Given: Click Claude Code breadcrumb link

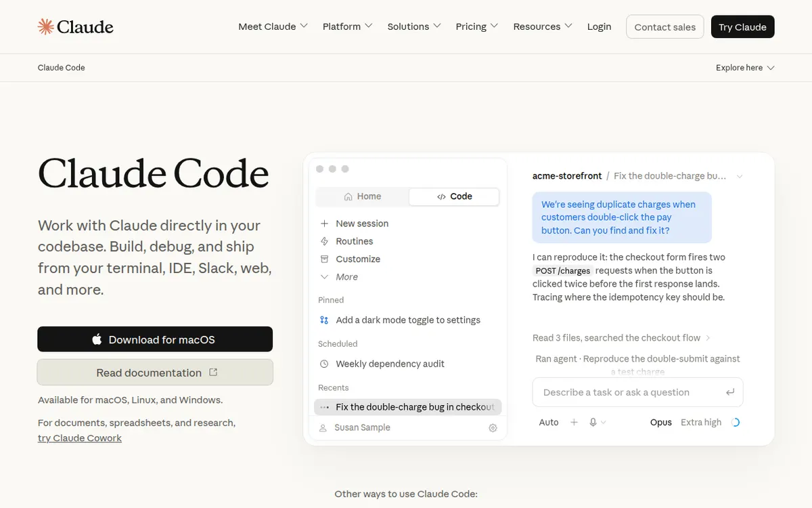Looking at the screenshot, I should point(62,68).
